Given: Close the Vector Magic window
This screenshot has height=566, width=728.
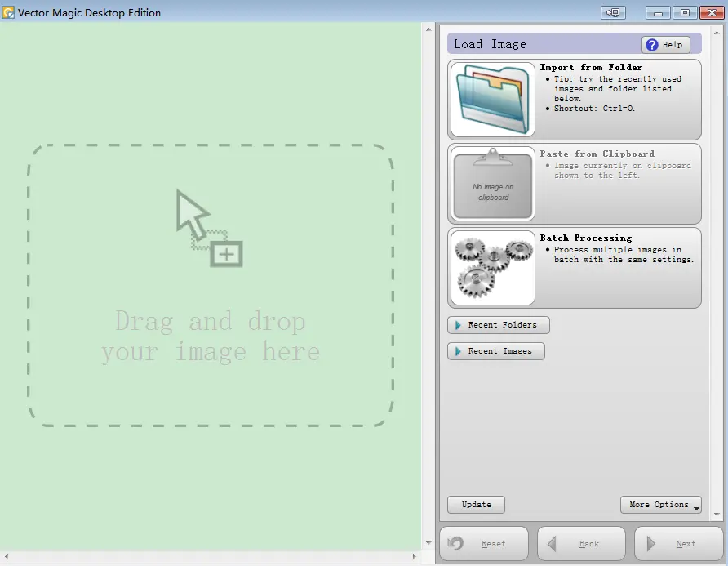Looking at the screenshot, I should point(712,12).
